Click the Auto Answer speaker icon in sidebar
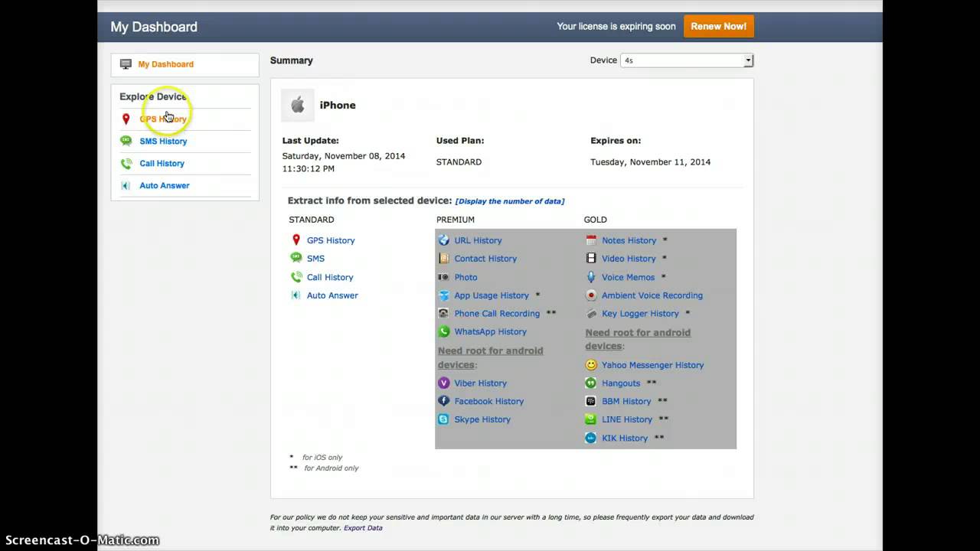This screenshot has height=551, width=980. pos(126,185)
